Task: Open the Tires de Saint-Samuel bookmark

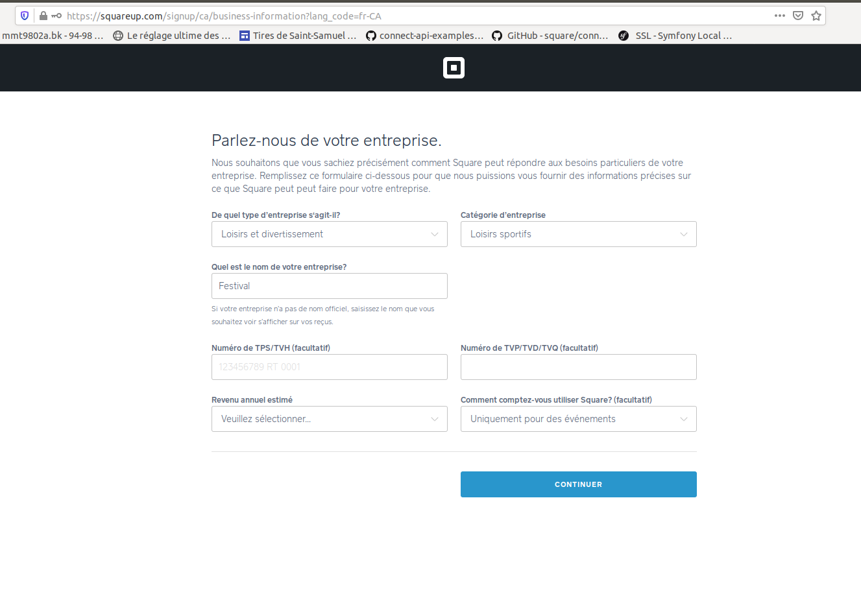Action: [298, 36]
